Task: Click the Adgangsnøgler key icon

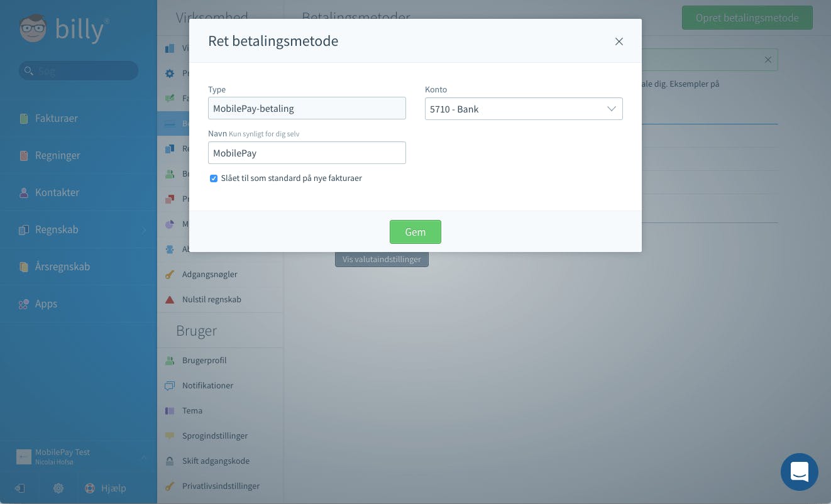Action: point(170,274)
